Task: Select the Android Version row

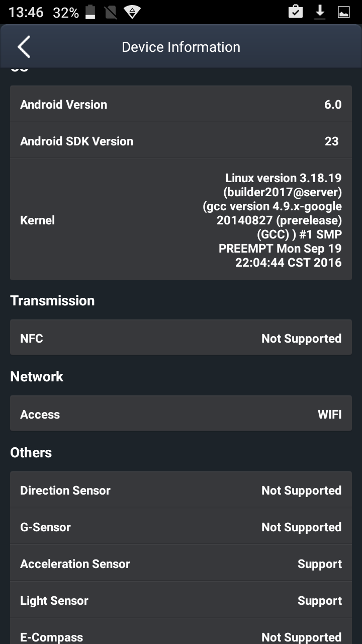Action: (181, 105)
